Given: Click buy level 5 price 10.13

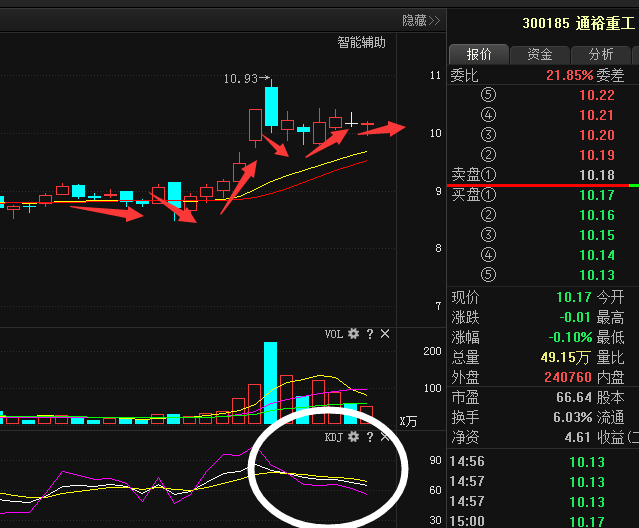Looking at the screenshot, I should point(596,275).
